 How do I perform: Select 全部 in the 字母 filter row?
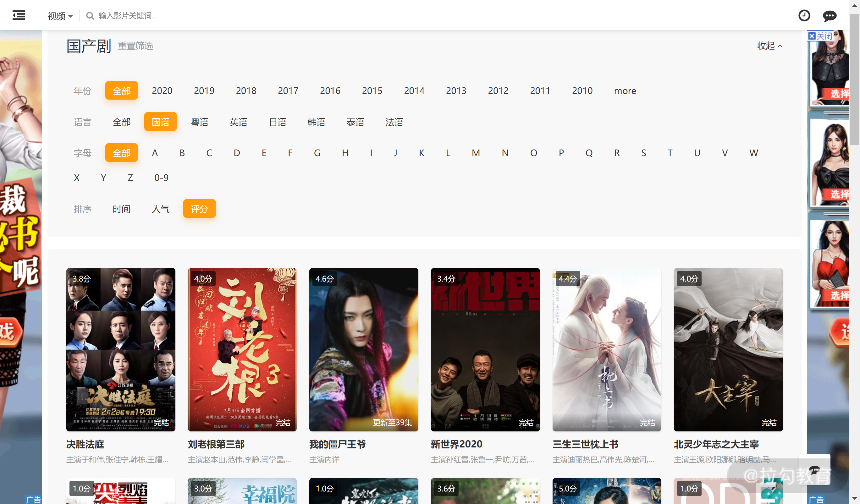122,153
